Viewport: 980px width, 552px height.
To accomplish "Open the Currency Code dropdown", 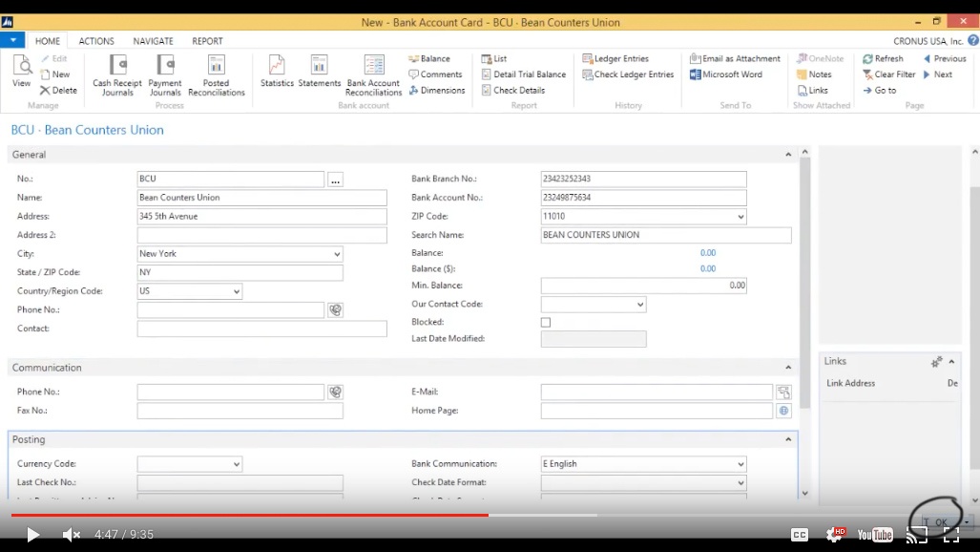I will coord(237,464).
